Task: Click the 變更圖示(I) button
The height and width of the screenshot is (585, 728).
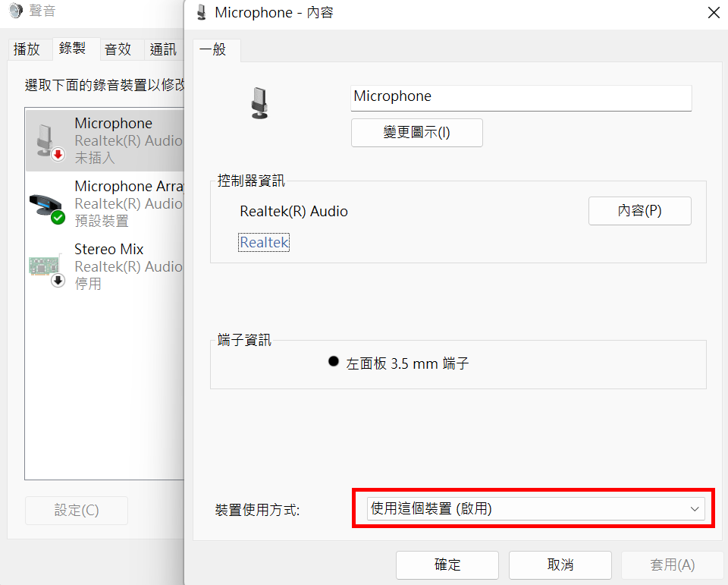Action: pos(417,133)
